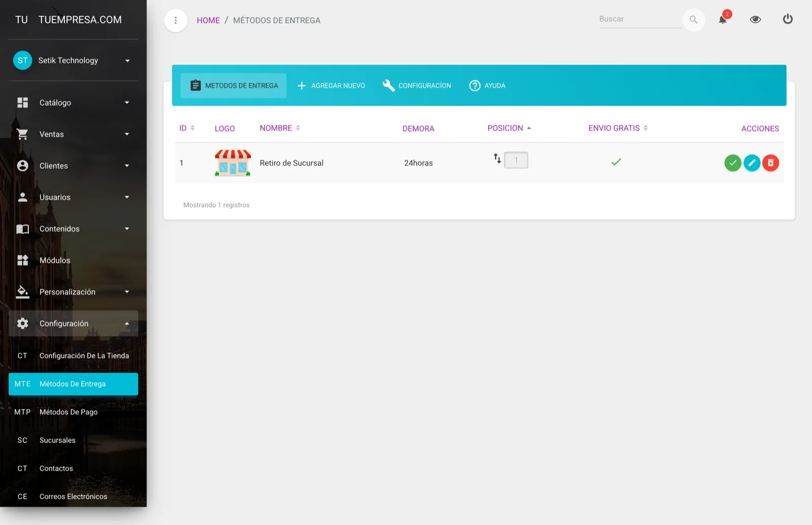
Task: Click the wrench Configuración icon
Action: click(389, 85)
